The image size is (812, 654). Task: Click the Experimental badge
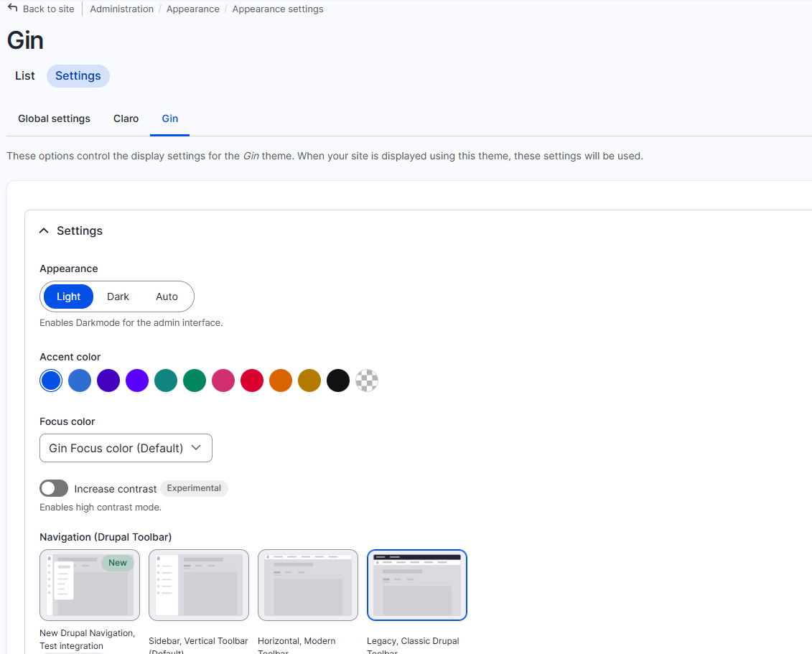(194, 488)
